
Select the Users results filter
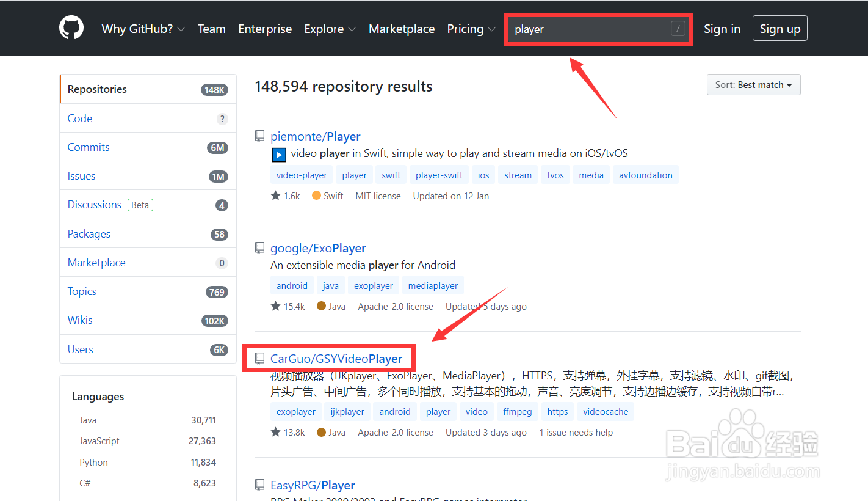(x=148, y=349)
